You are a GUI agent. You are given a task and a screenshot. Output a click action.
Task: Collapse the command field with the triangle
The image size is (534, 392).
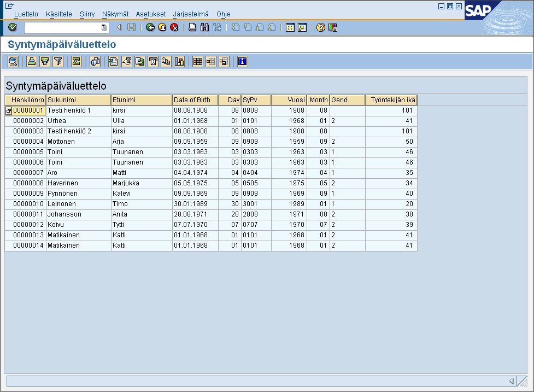point(119,27)
